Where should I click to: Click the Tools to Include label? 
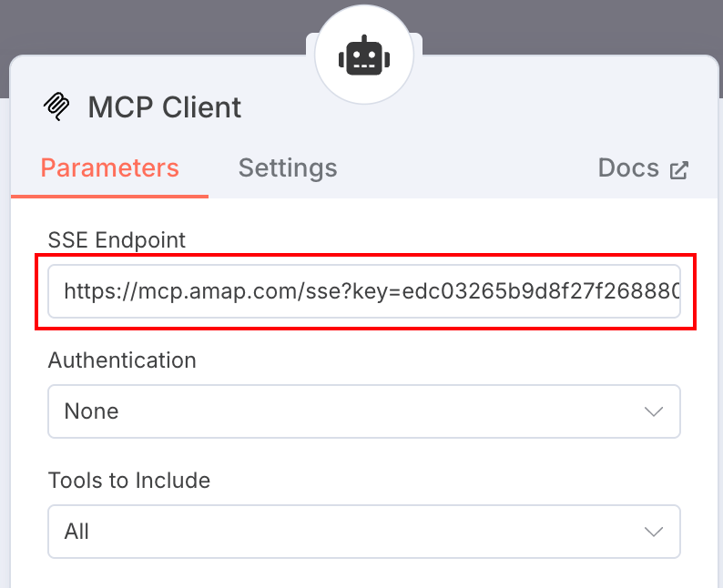click(x=129, y=481)
